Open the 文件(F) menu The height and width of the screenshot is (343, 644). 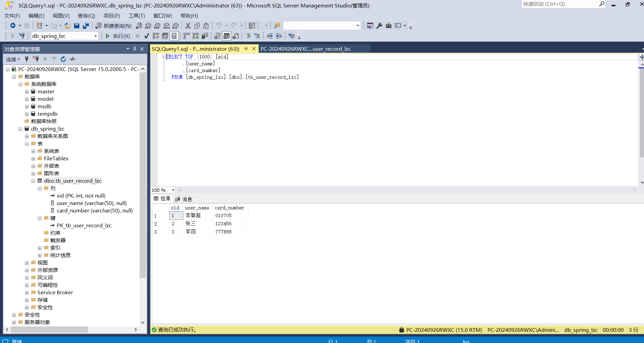pos(12,16)
